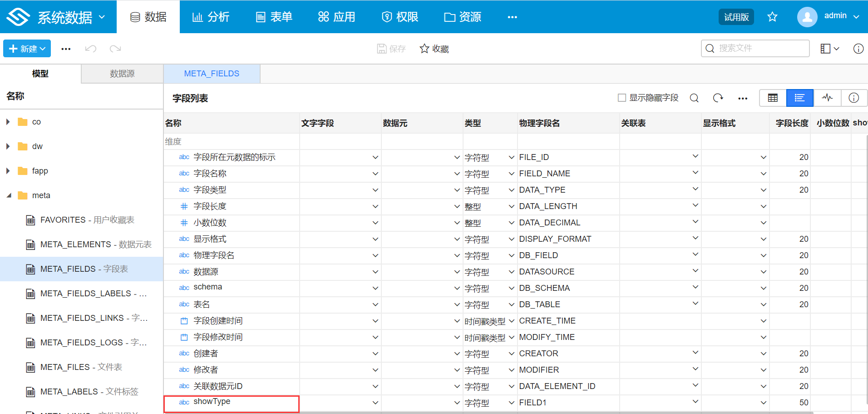Click the undo arrow icon
The width and height of the screenshot is (868, 414).
pyautogui.click(x=91, y=49)
